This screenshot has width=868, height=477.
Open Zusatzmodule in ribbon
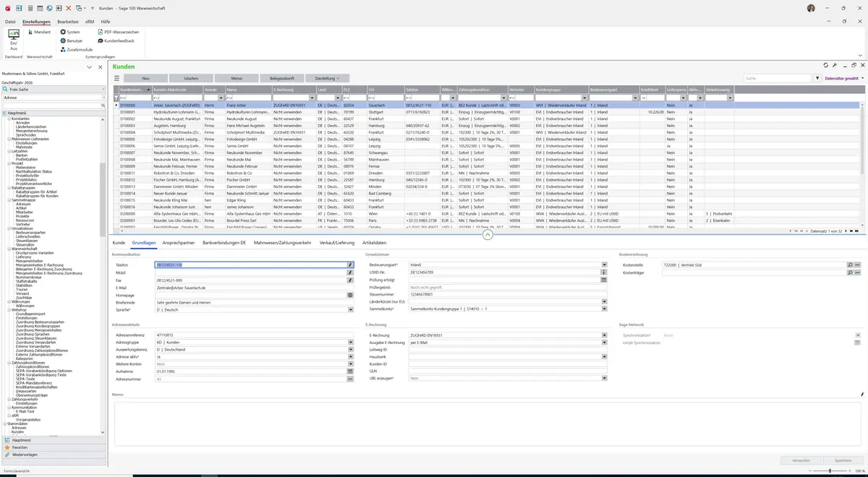click(76, 49)
